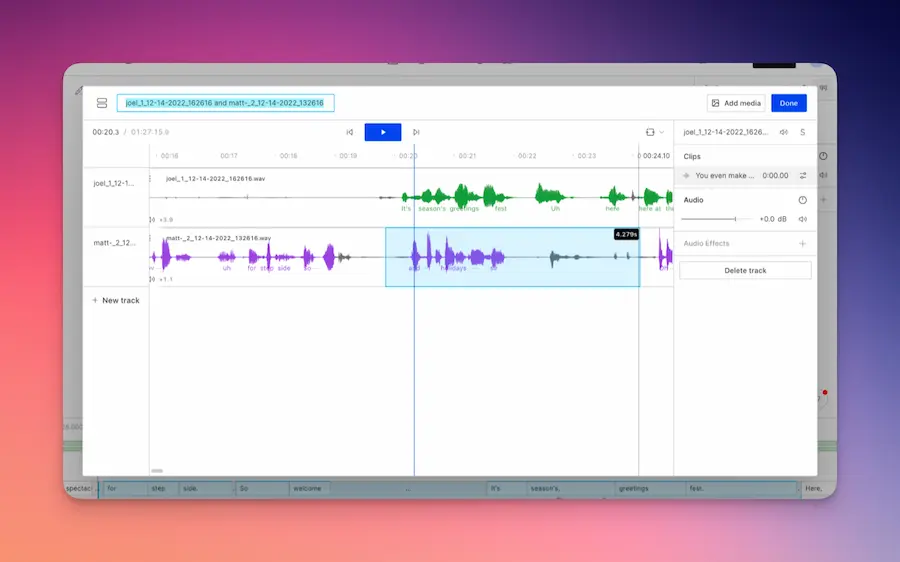Click the fit-timeline zoom icon
Image resolution: width=900 pixels, height=562 pixels.
(650, 132)
